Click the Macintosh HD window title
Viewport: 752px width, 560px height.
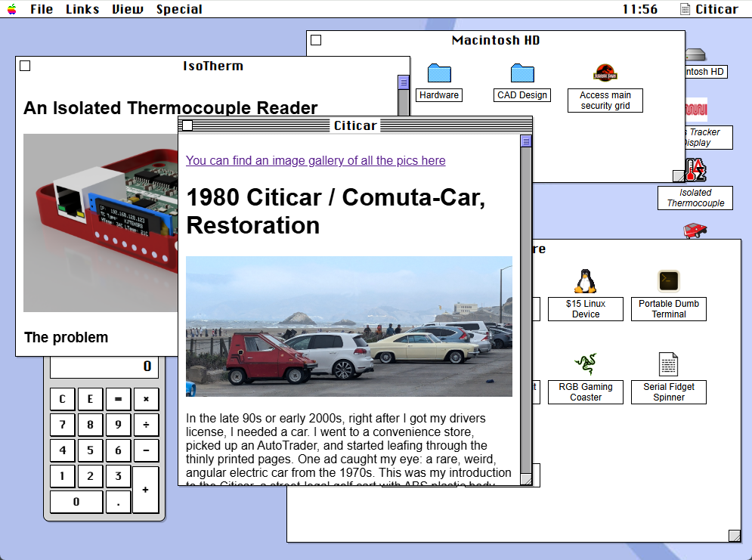pos(496,40)
